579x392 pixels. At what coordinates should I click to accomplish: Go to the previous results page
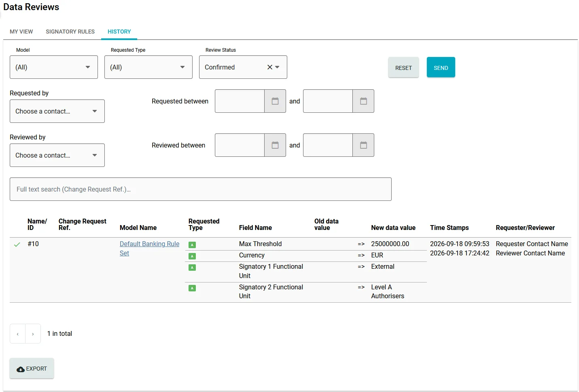point(18,334)
